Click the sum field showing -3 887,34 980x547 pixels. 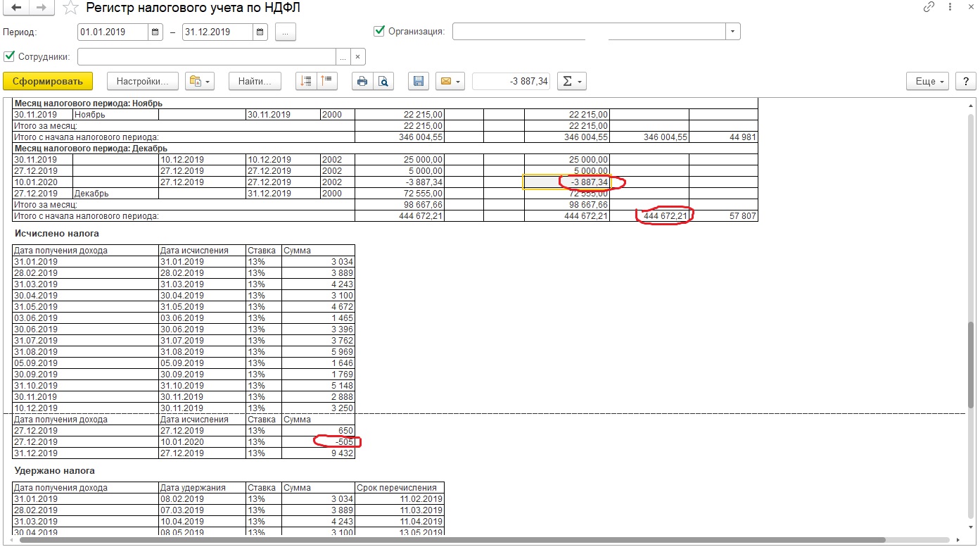511,81
